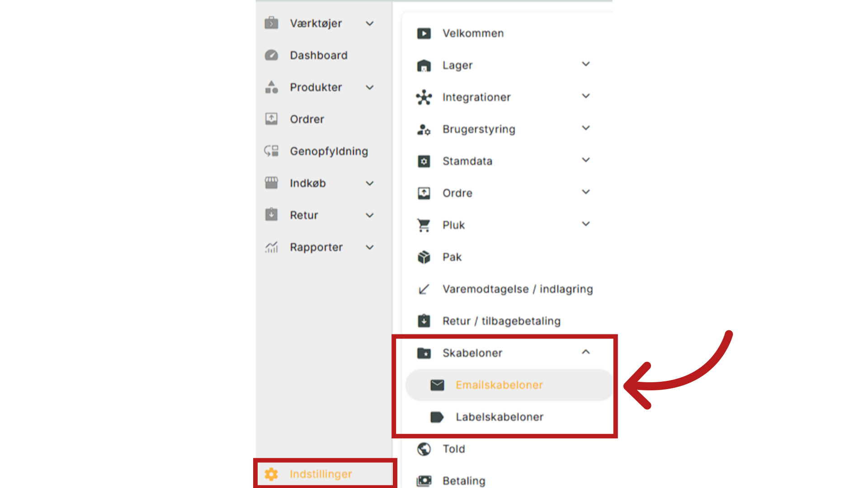Screen dimensions: 868x488
Task: Expand the Rapporter sidebar chevron
Action: coord(370,247)
